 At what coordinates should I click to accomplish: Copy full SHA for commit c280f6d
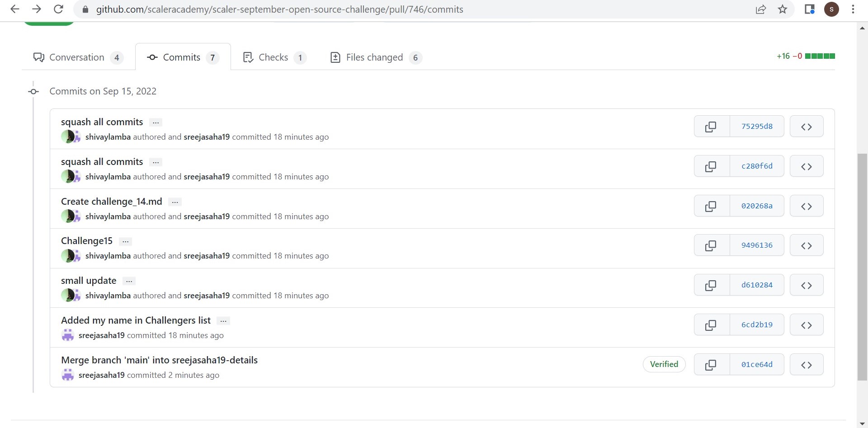point(712,166)
